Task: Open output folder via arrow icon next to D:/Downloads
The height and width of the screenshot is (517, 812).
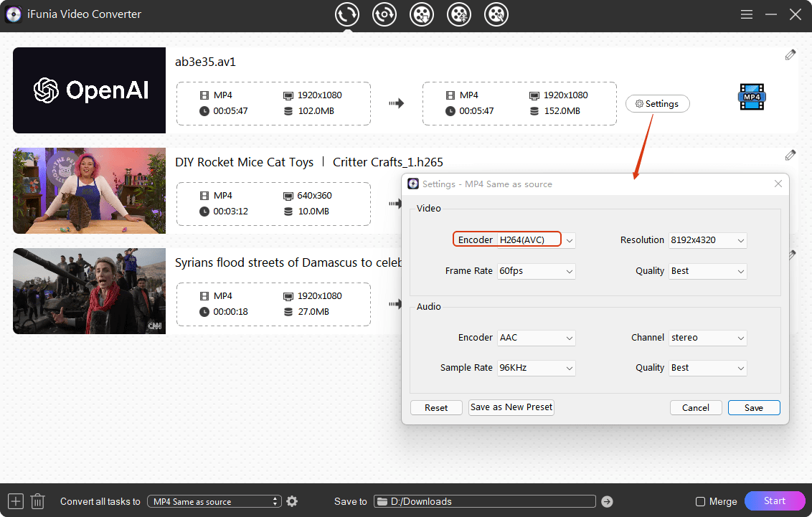Action: tap(607, 501)
